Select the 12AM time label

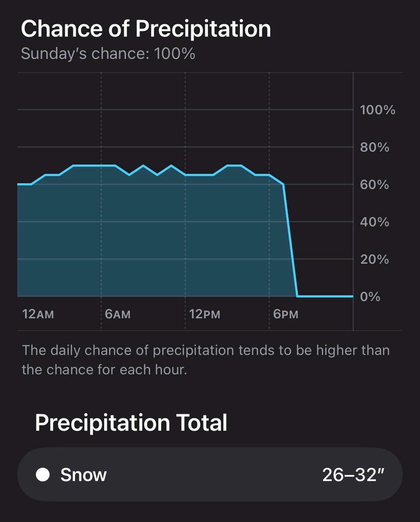[38, 314]
